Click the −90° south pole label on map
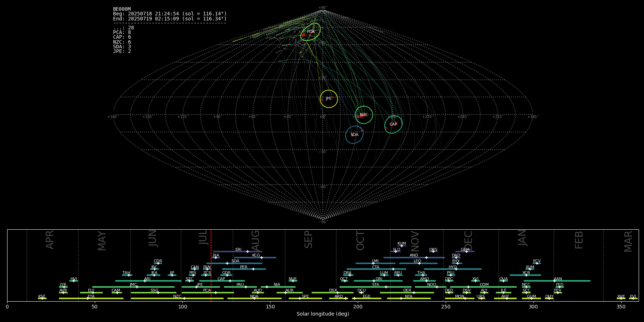Image resolution: width=644 pixels, height=322 pixels. (x=323, y=222)
